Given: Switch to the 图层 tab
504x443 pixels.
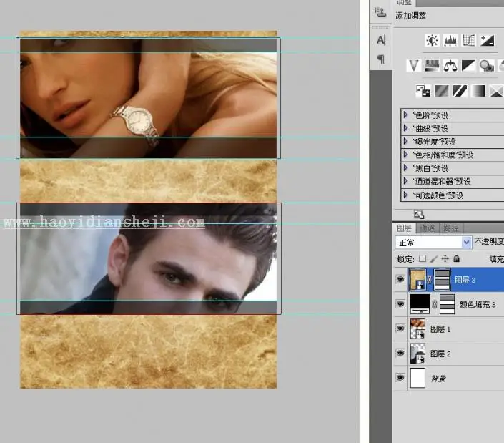Looking at the screenshot, I should point(404,228).
